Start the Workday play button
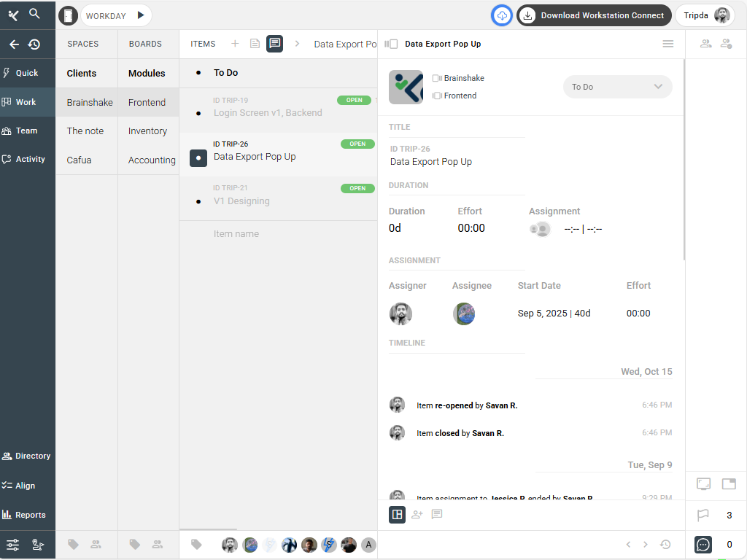 141,15
